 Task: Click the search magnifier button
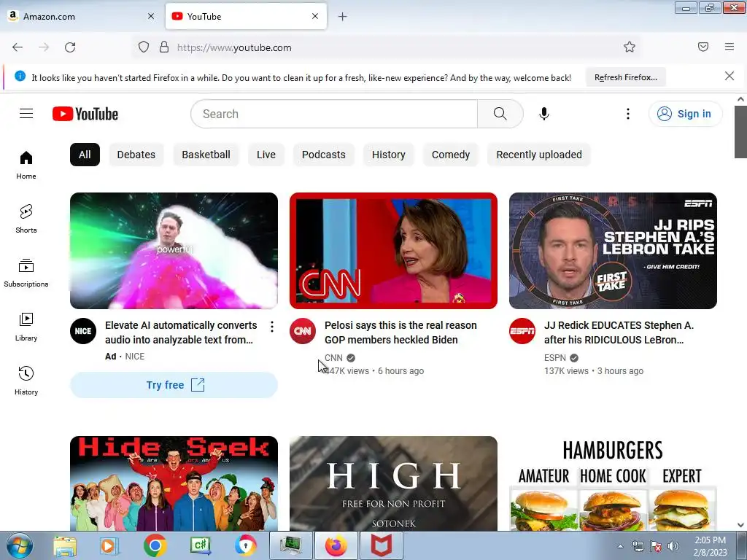pos(500,114)
